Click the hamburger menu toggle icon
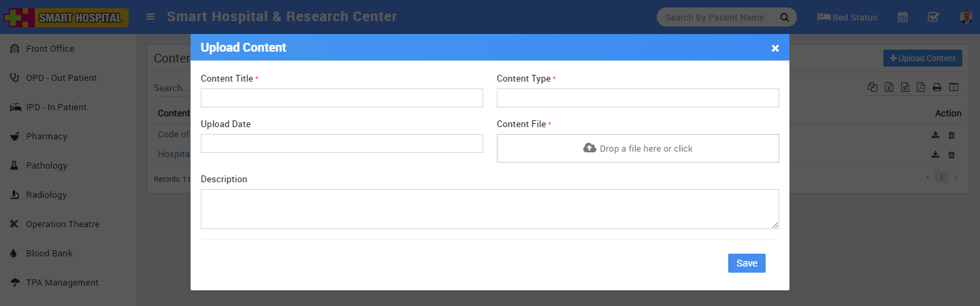 pos(150,17)
